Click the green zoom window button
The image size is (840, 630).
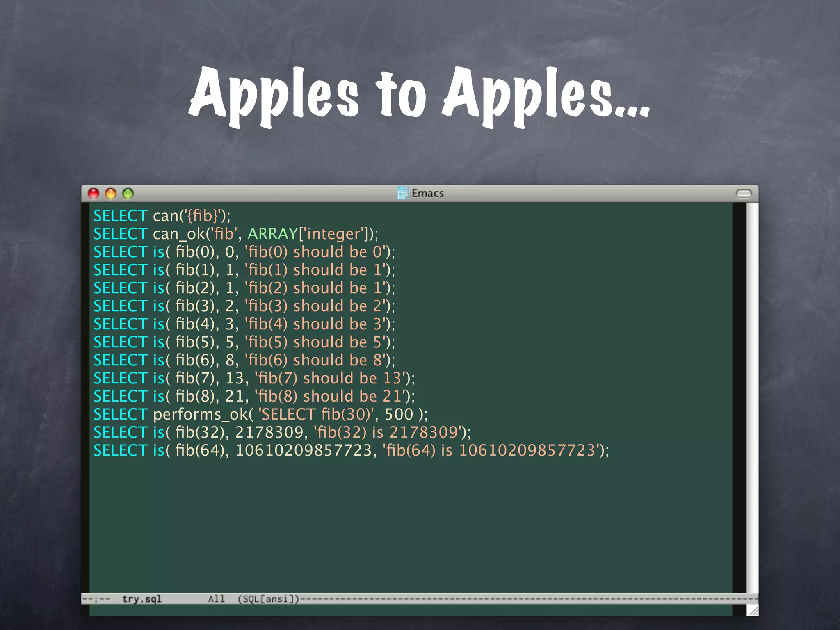click(x=128, y=194)
